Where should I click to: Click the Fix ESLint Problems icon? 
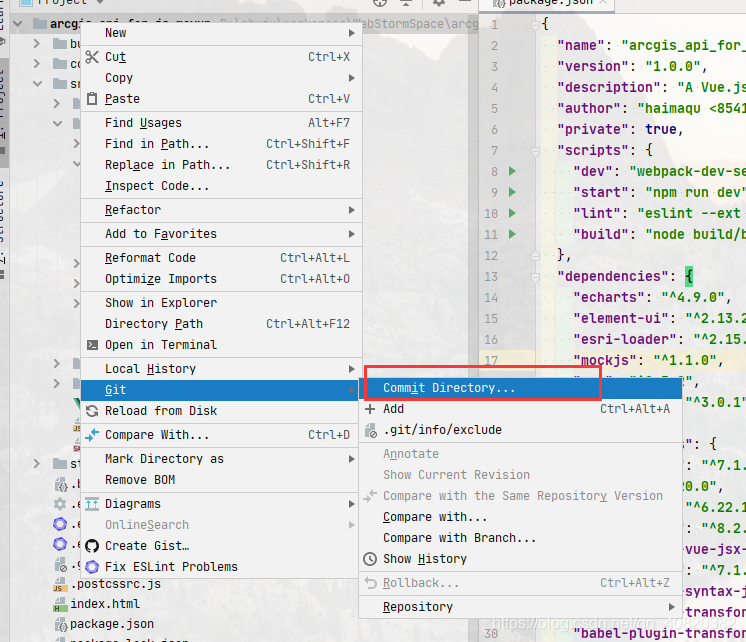[92, 567]
